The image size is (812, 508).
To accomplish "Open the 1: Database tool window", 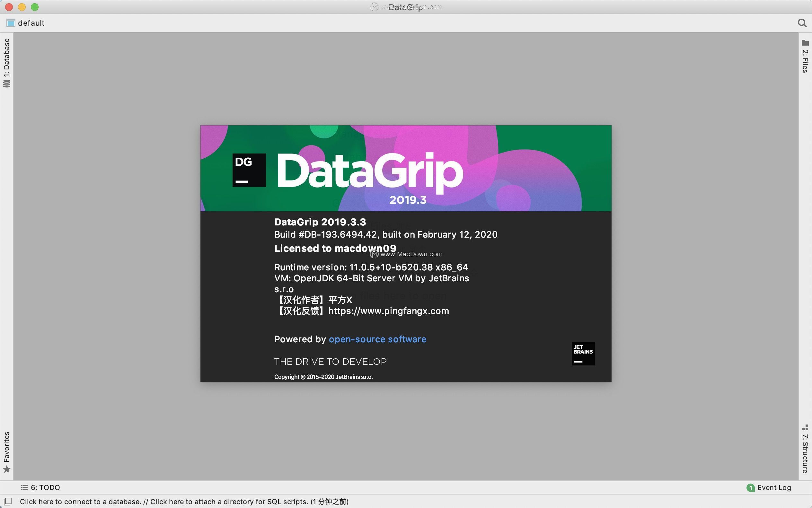I will point(7,63).
